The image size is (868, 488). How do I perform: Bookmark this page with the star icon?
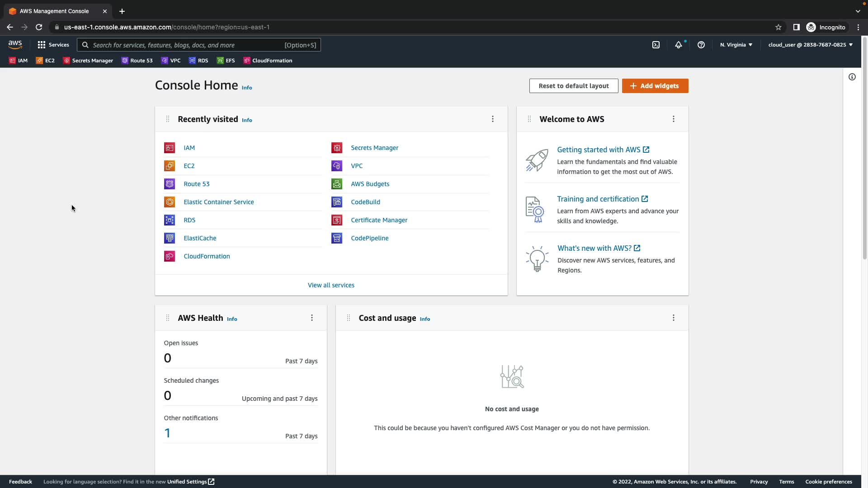coord(778,27)
